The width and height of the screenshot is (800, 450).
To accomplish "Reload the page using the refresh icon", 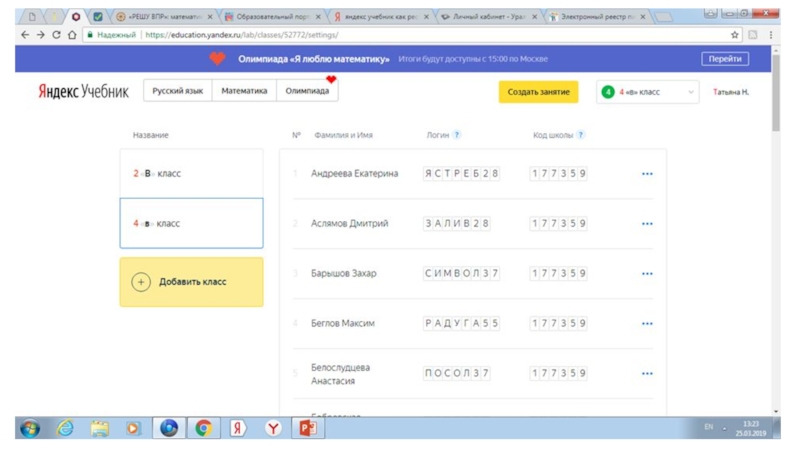I will pyautogui.click(x=56, y=35).
